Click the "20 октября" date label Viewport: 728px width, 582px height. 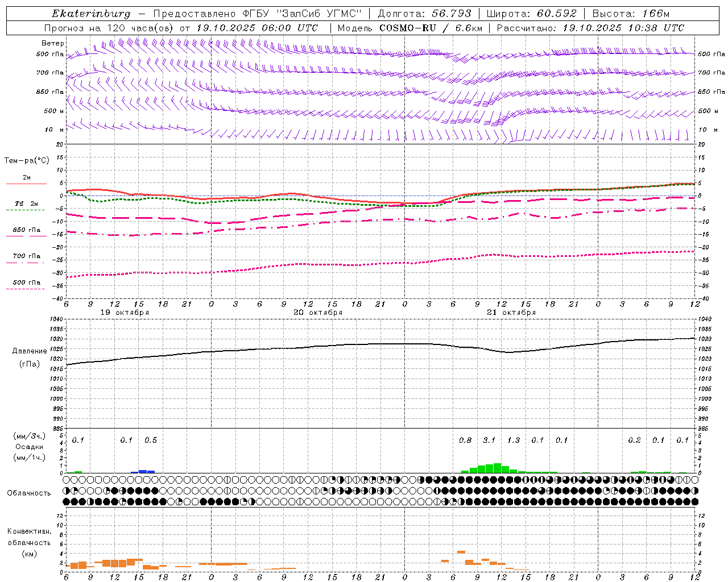318,313
